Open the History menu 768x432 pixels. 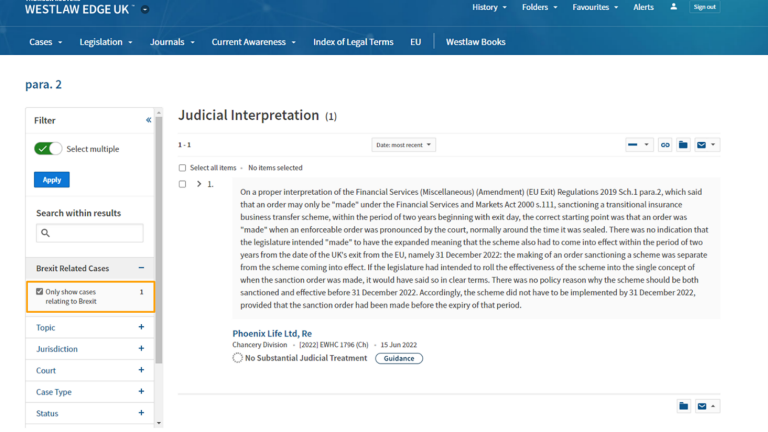(489, 7)
